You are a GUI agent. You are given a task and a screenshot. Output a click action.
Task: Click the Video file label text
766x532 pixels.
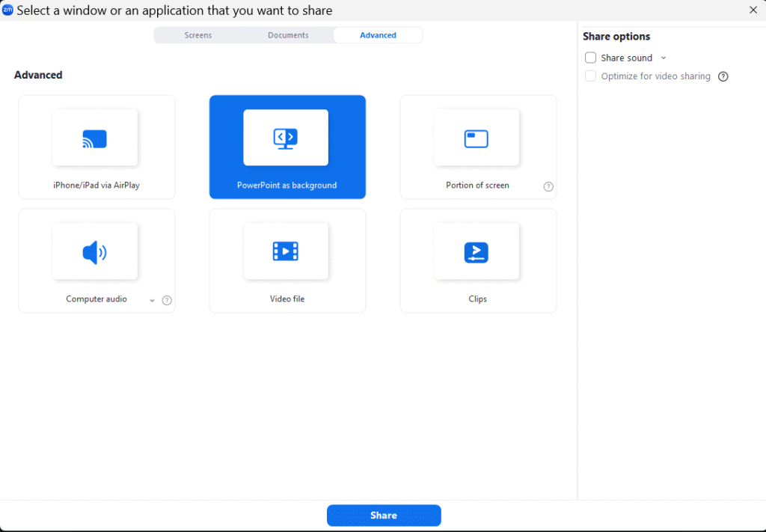tap(287, 299)
